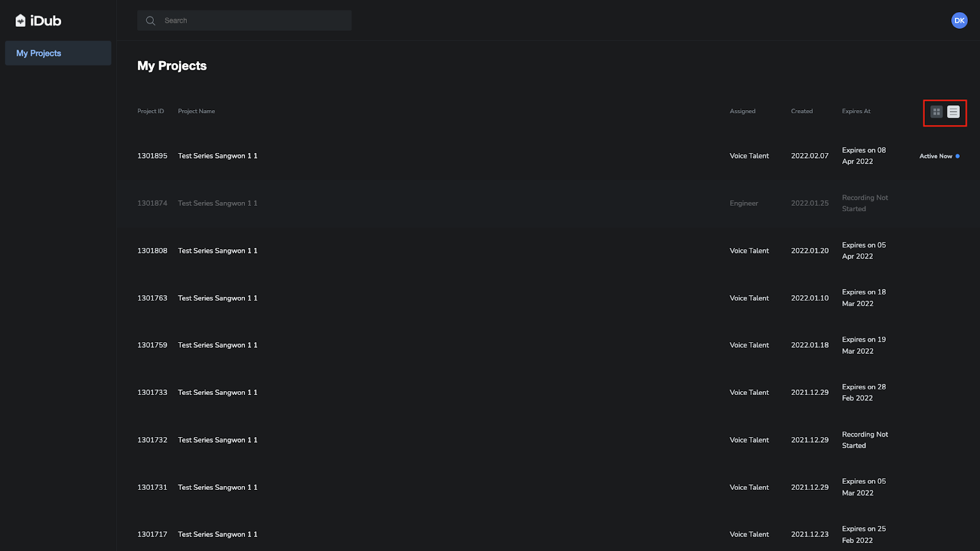Open project 1301717 at the bottom
This screenshot has height=551, width=980.
click(548, 534)
